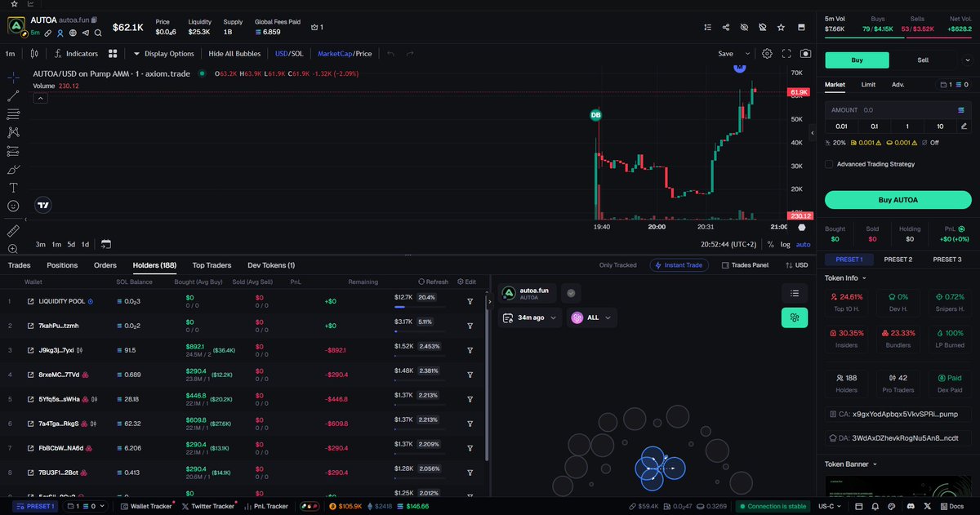Open the 1m timeframe selector
This screenshot has height=515, width=980.
coord(10,54)
